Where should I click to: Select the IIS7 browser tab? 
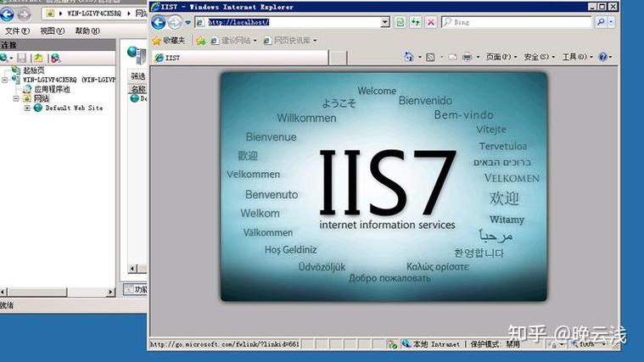240,58
